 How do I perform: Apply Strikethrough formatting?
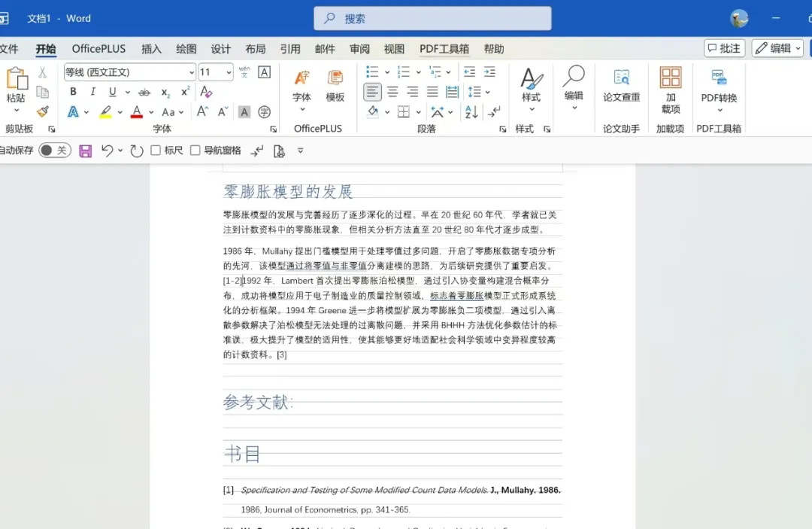[144, 93]
